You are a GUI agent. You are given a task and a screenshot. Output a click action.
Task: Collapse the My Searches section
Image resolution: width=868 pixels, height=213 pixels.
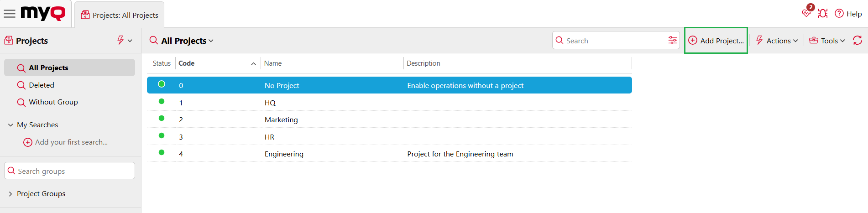point(10,125)
